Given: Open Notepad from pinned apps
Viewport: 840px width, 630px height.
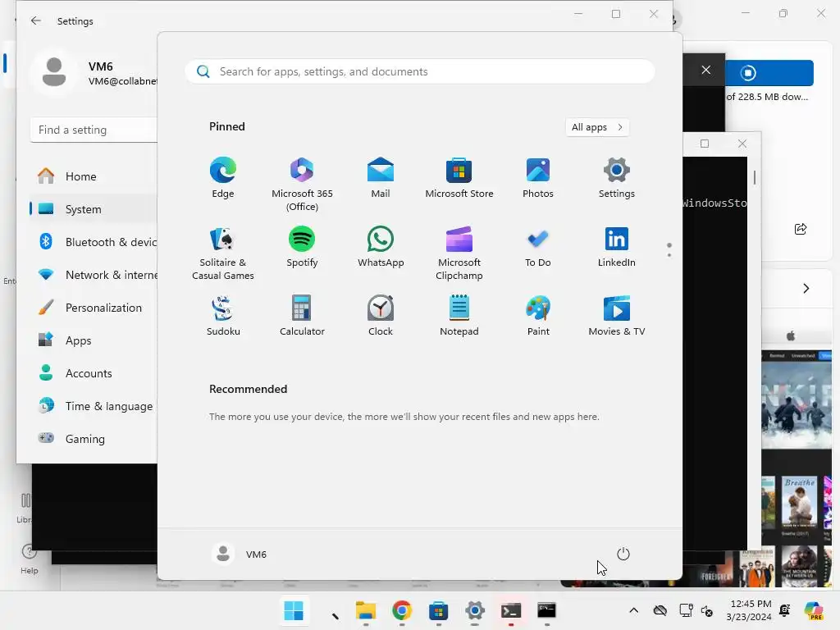Looking at the screenshot, I should coord(459,316).
